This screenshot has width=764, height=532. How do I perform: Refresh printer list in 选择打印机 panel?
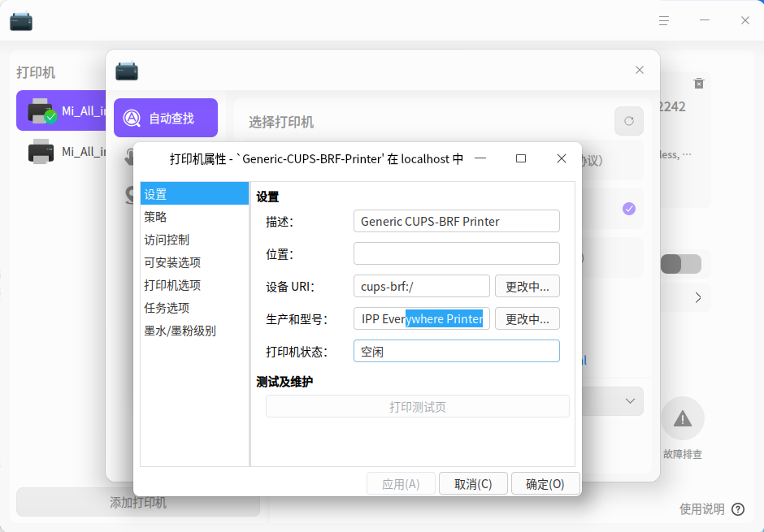[x=629, y=121]
